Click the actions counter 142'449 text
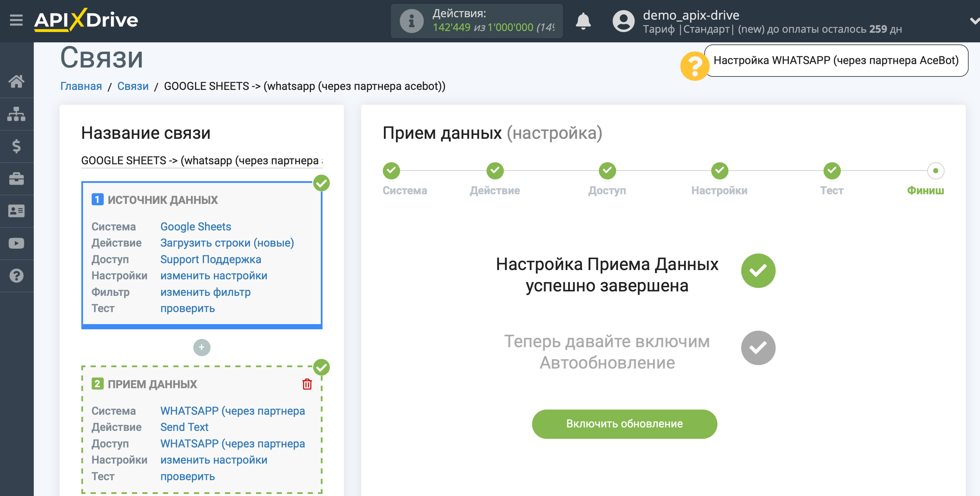Screen dimensions: 980x496 pos(451,28)
